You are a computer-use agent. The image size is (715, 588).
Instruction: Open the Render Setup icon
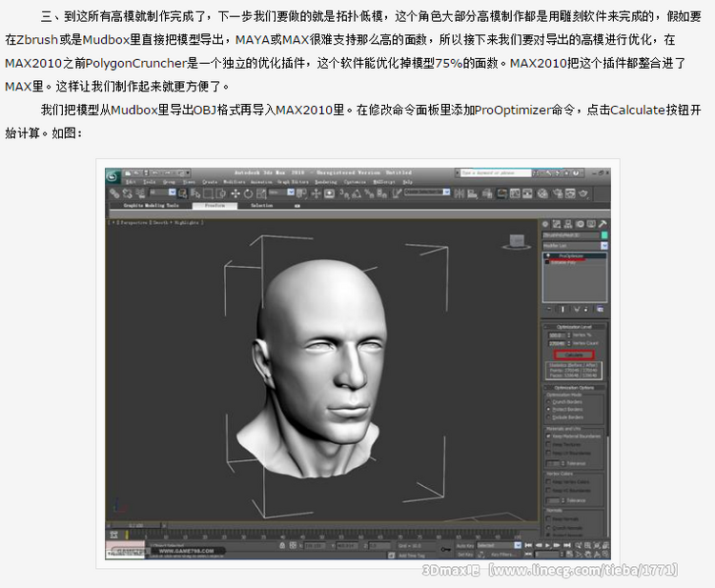[558, 193]
